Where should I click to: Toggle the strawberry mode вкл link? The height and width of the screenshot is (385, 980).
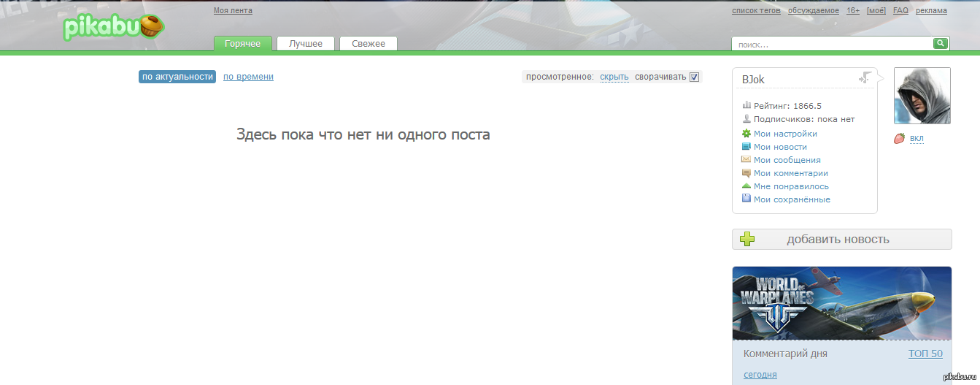[916, 139]
